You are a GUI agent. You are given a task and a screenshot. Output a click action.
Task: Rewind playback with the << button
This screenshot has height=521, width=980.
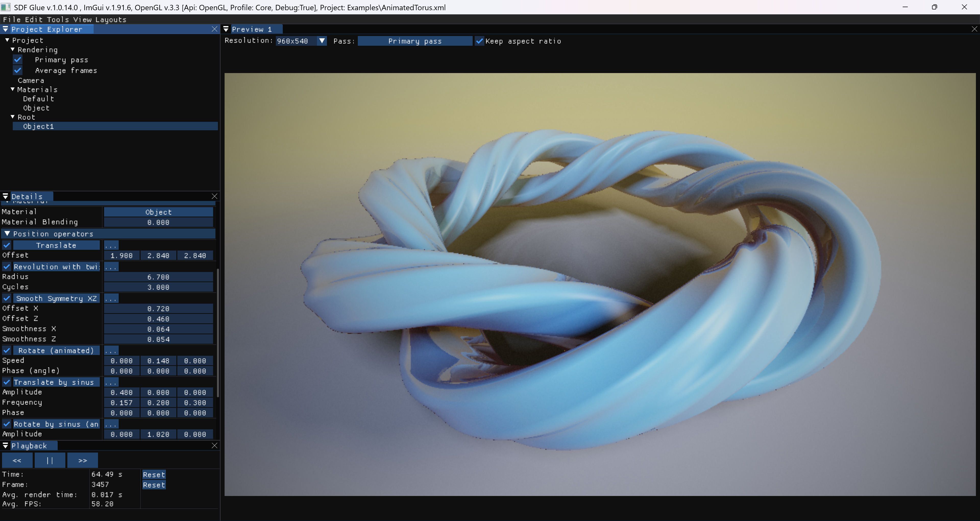tap(17, 460)
